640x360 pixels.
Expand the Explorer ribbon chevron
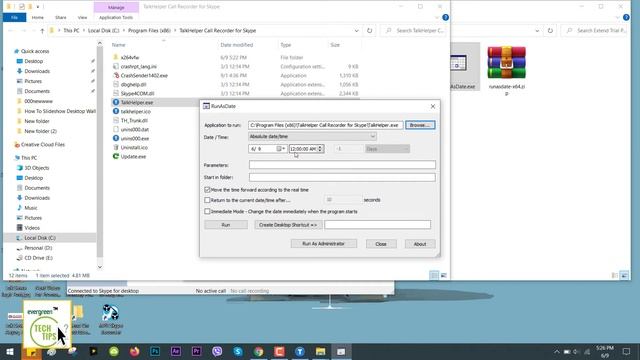pos(437,18)
